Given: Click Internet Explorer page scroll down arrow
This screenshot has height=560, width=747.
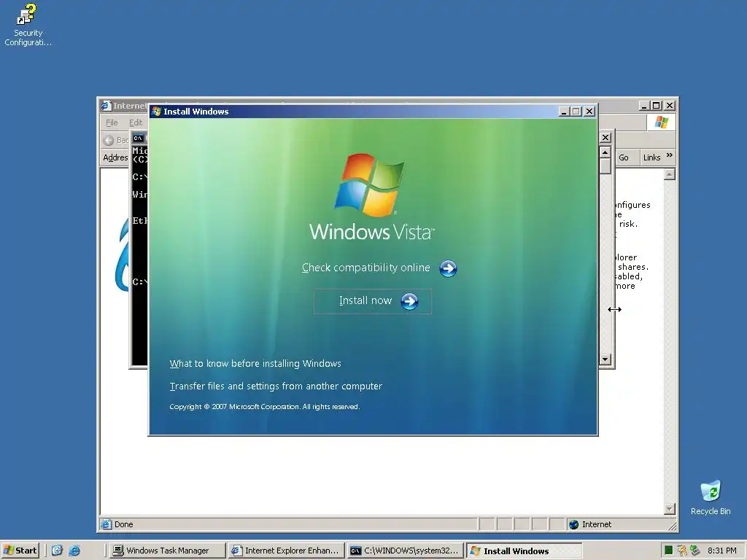Looking at the screenshot, I should pos(670,509).
